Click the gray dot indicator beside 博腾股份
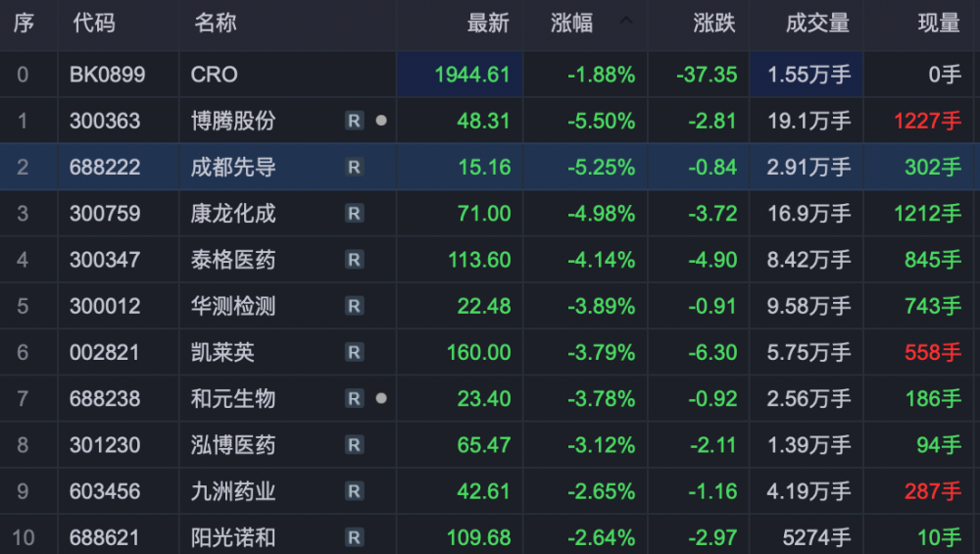 pos(381,121)
